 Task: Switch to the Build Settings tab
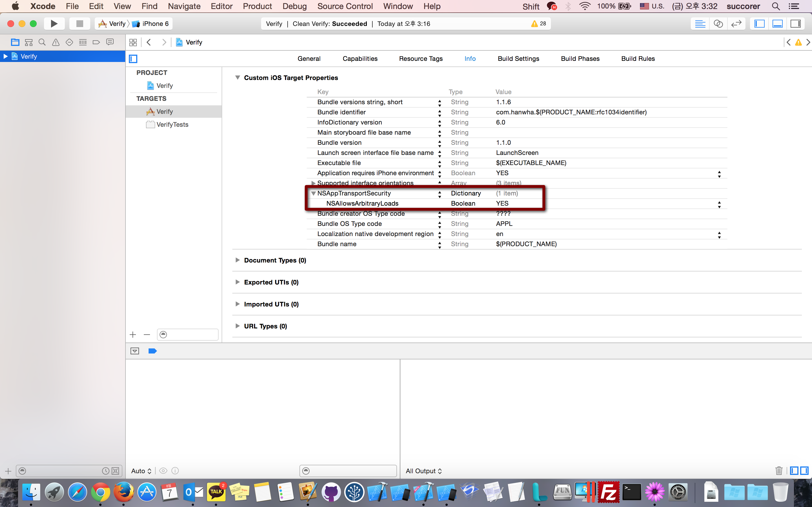[x=518, y=59]
